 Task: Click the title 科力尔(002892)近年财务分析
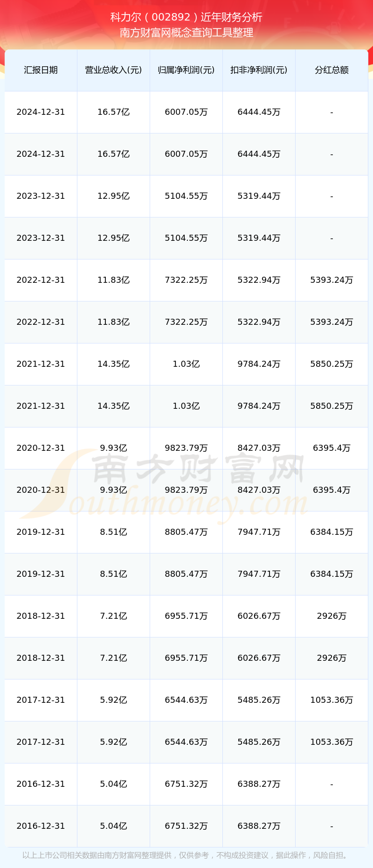186,17
